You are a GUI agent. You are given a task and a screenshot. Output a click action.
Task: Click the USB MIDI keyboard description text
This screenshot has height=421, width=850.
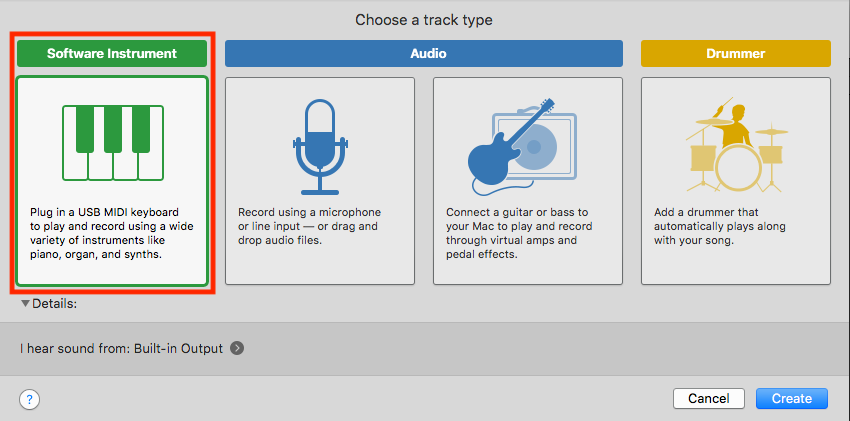(112, 233)
